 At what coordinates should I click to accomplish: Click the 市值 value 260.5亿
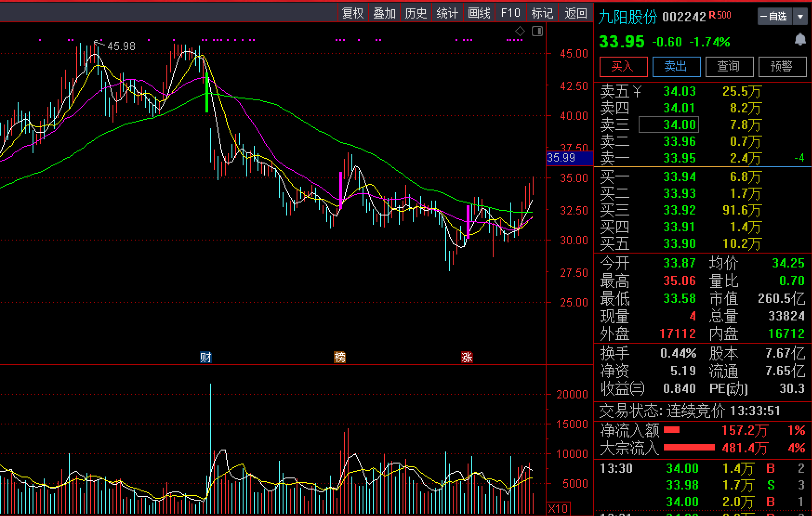pos(781,299)
